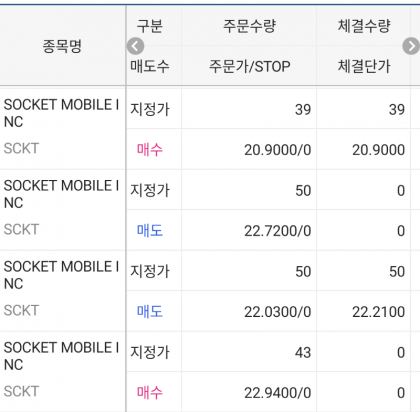Select the 종목명 column header
This screenshot has height=412, width=420.
click(x=62, y=46)
